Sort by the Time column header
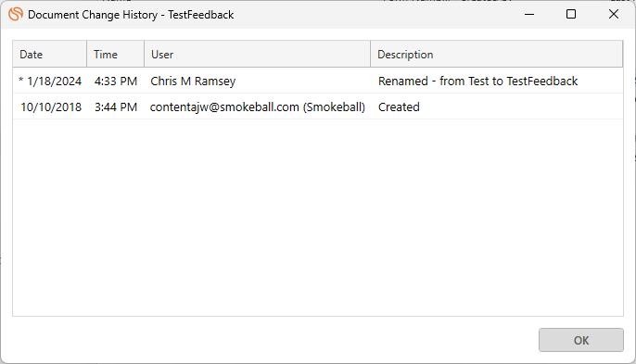Image resolution: width=636 pixels, height=364 pixels. pyautogui.click(x=116, y=55)
